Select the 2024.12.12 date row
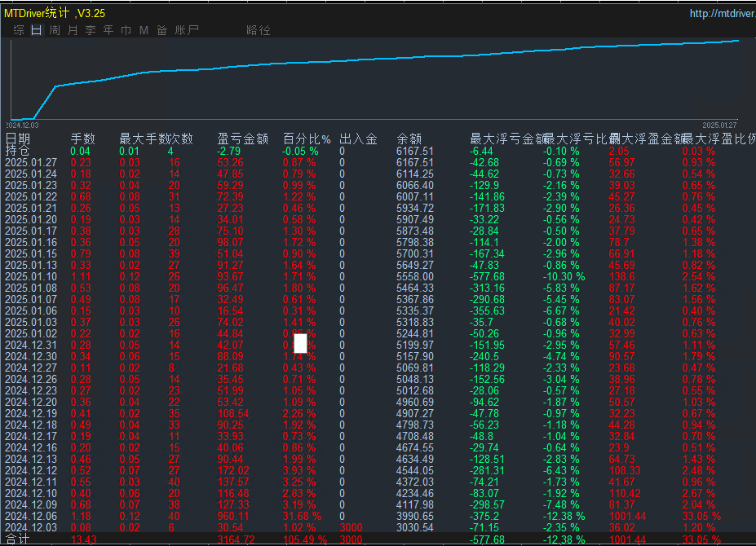Viewport: 756px width, 546px height. click(x=31, y=471)
